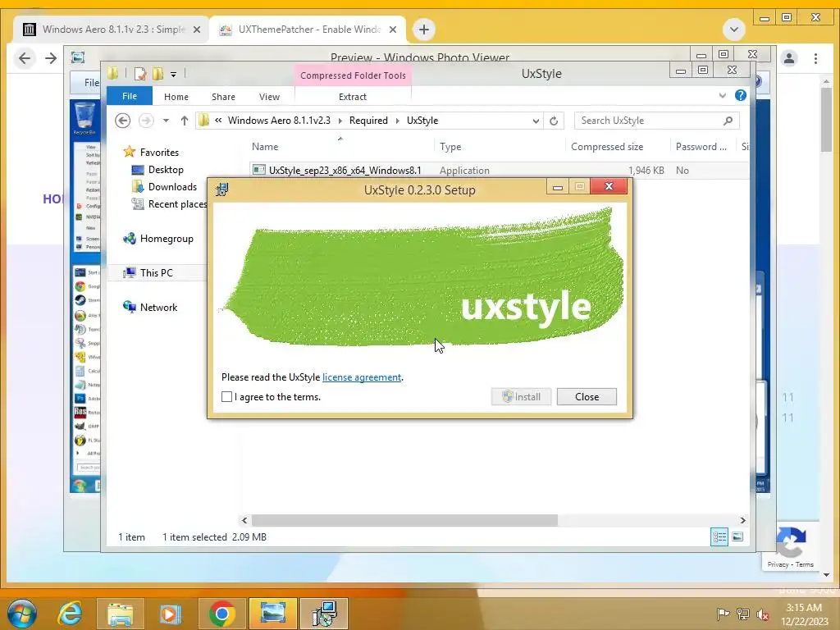
Task: Click the scroll-right arrow of file list
Action: coord(742,520)
